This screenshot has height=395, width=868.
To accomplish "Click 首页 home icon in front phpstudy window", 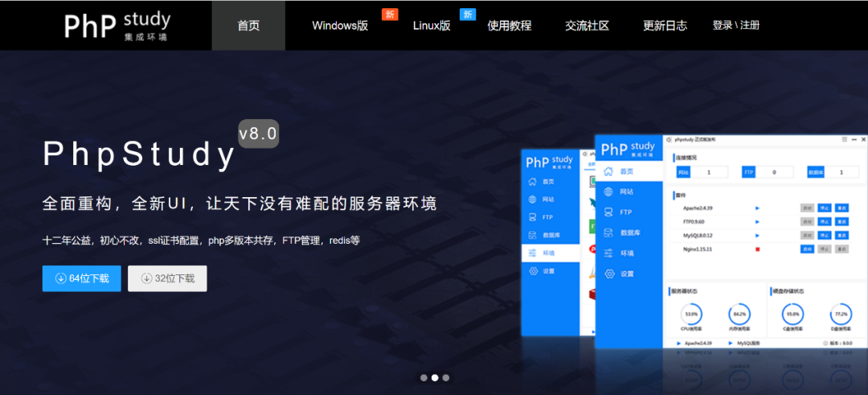I will tap(608, 171).
